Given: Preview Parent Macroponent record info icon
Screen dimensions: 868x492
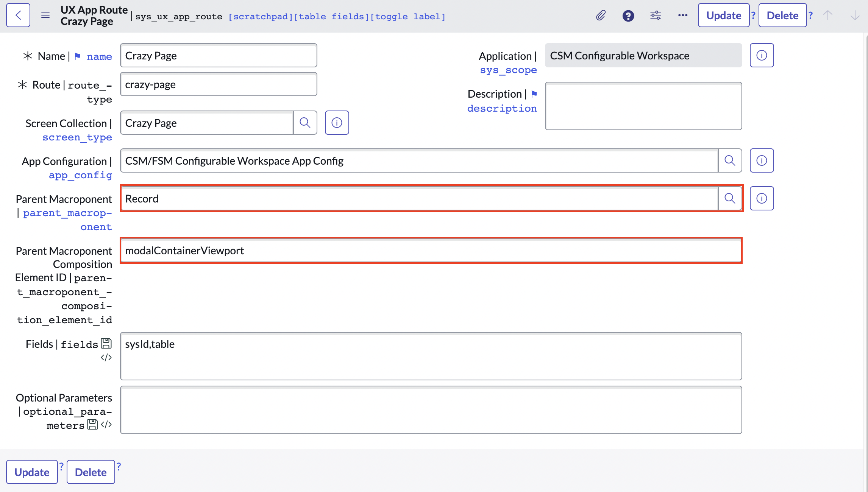Looking at the screenshot, I should (x=762, y=198).
